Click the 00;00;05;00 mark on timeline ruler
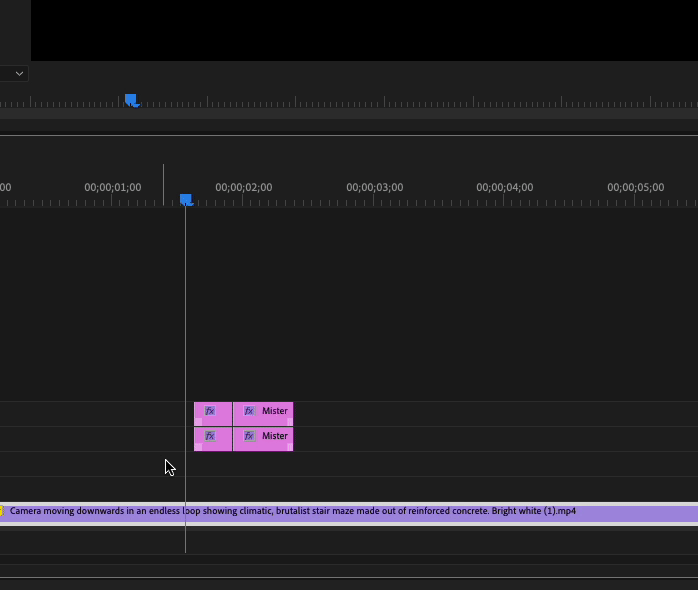The width and height of the screenshot is (698, 590). tap(635, 187)
